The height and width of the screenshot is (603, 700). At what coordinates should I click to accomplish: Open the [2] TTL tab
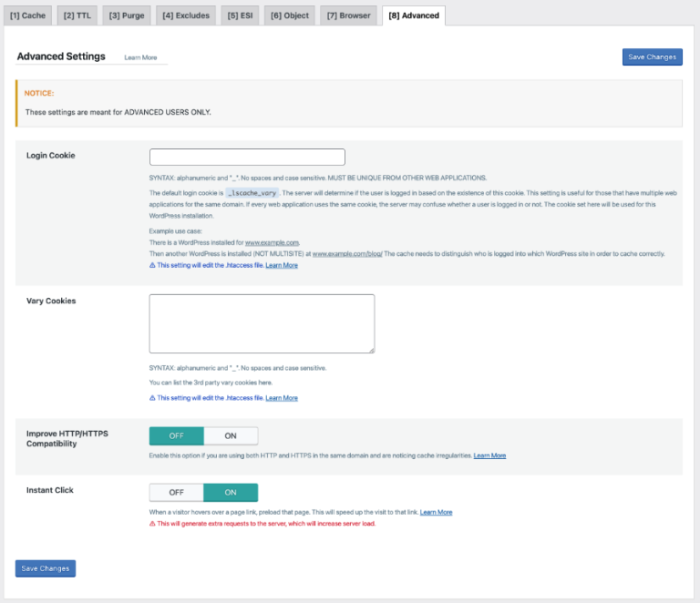(x=77, y=15)
